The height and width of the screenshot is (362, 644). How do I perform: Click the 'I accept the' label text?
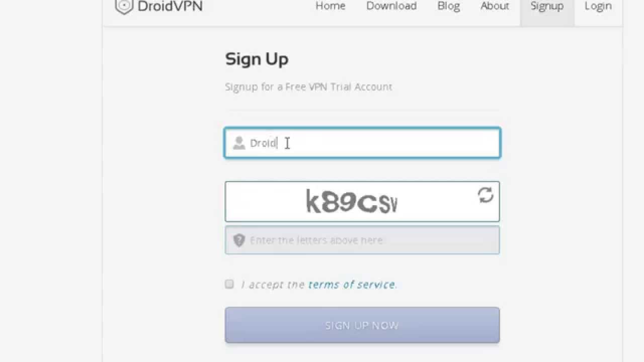[x=273, y=285]
